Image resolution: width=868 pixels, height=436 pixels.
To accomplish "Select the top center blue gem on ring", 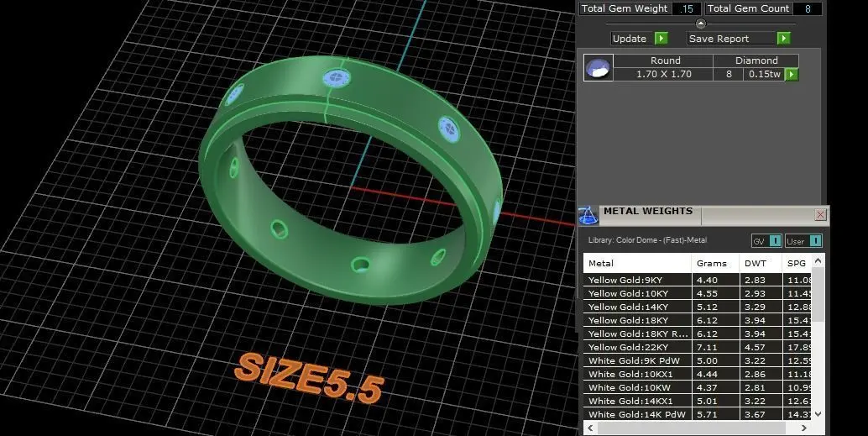I will (337, 78).
